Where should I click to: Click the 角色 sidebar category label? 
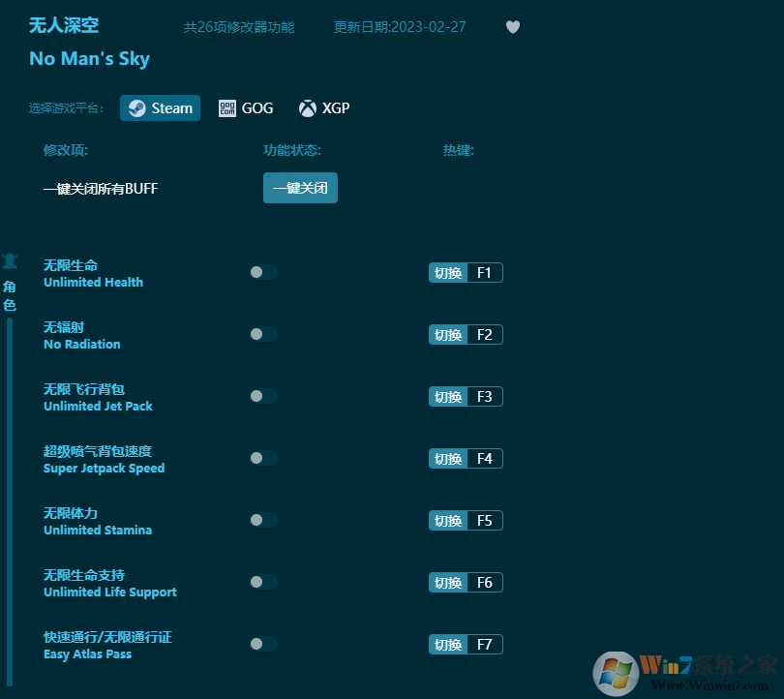pyautogui.click(x=10, y=296)
